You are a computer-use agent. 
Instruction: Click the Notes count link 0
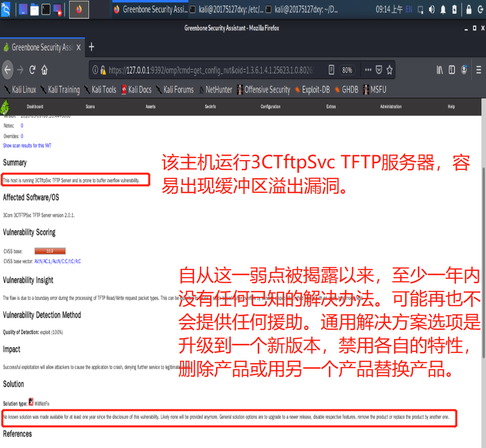point(22,126)
